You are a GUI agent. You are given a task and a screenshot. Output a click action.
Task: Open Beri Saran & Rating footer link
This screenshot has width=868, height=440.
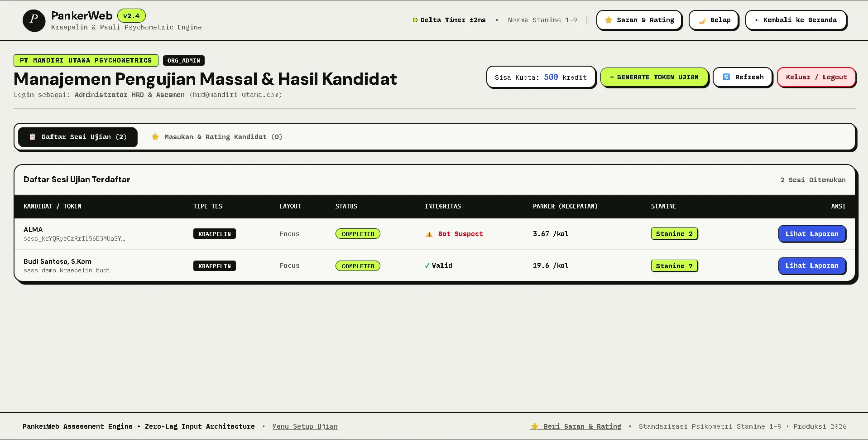(x=576, y=426)
